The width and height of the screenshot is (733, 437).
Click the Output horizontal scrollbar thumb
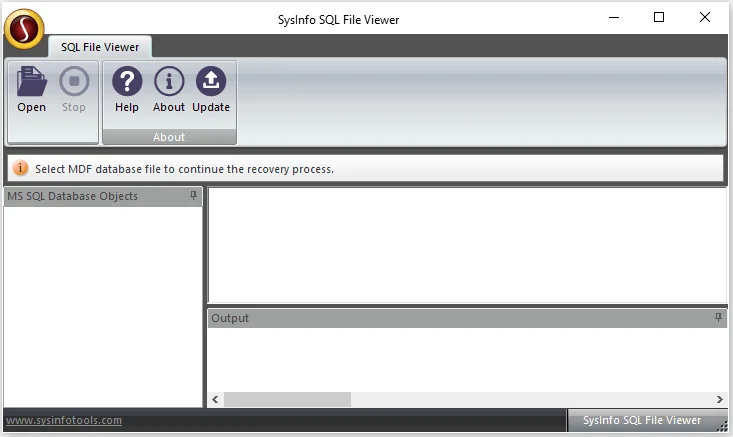[287, 399]
